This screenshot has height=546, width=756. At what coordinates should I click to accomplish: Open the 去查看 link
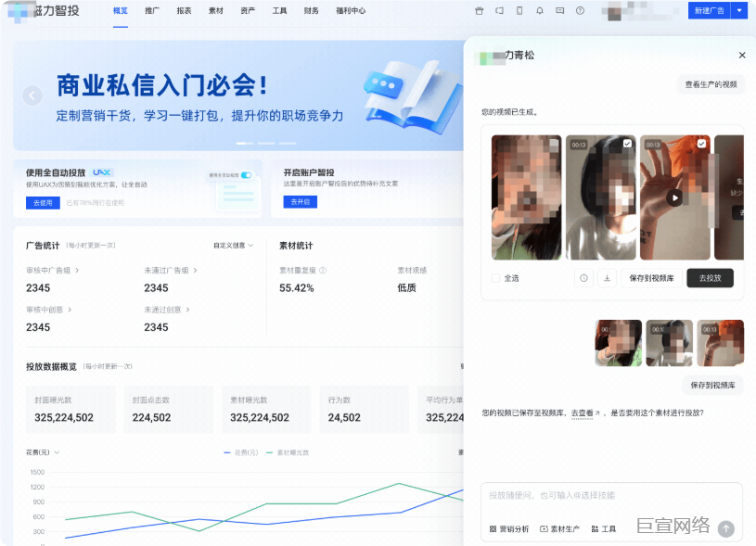click(x=582, y=413)
